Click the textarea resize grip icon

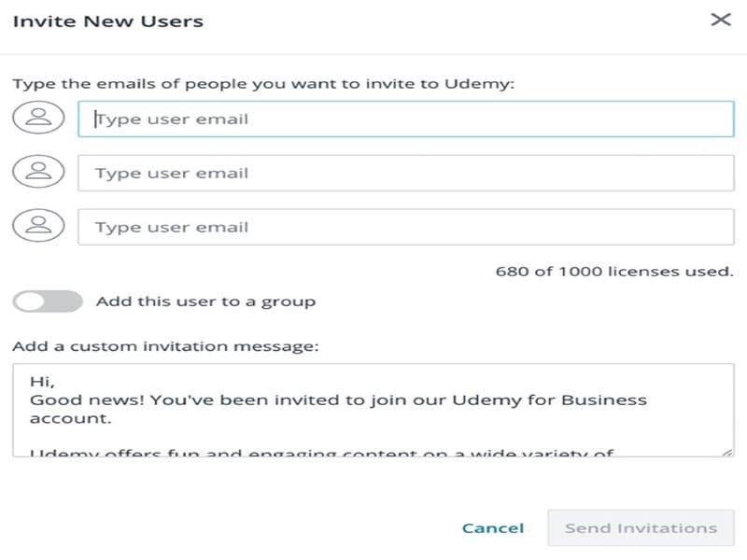point(729,451)
